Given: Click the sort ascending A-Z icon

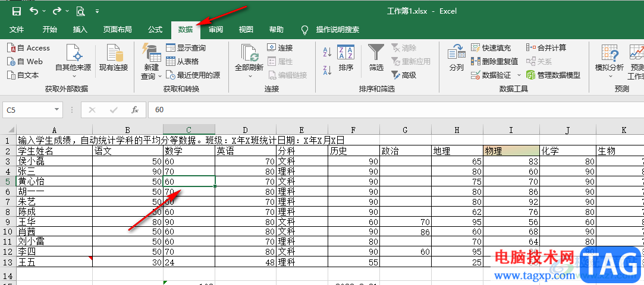Looking at the screenshot, I should click(x=327, y=52).
